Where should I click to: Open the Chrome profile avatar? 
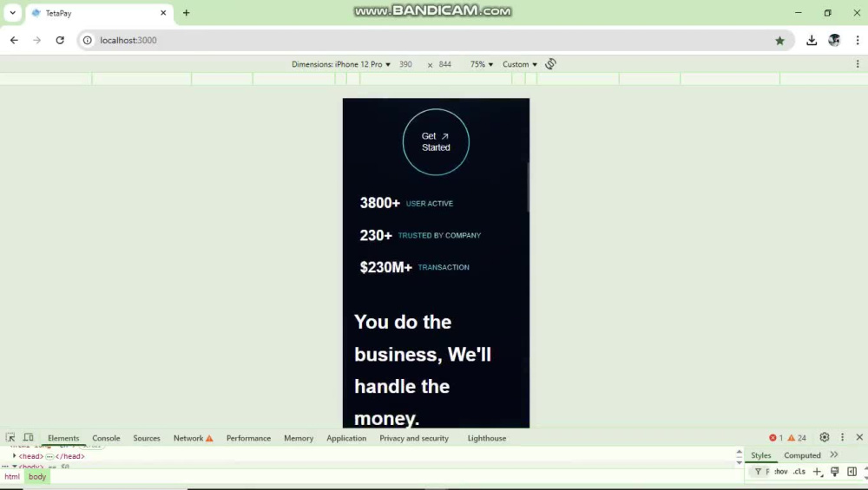834,41
